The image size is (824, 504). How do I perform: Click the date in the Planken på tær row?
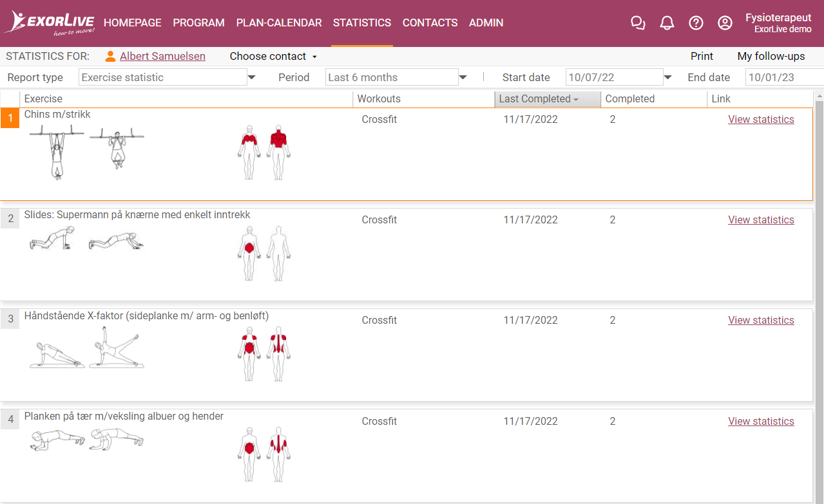[x=531, y=421]
